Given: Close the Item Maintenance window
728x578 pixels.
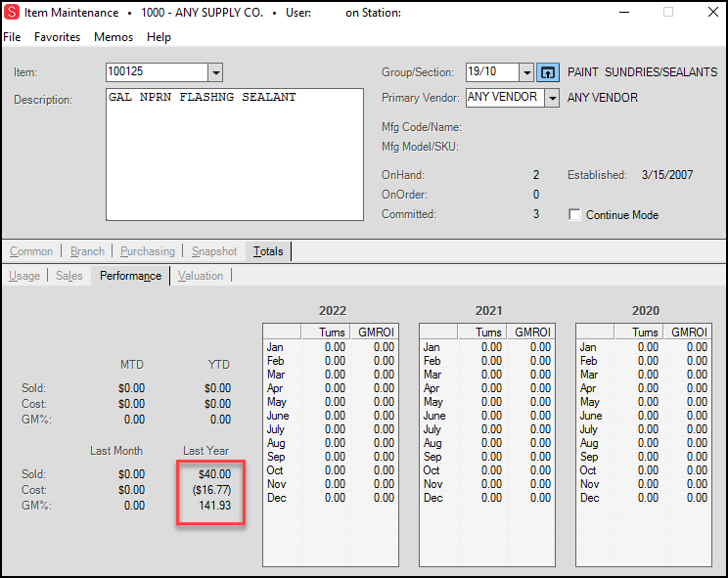Looking at the screenshot, I should pos(713,12).
